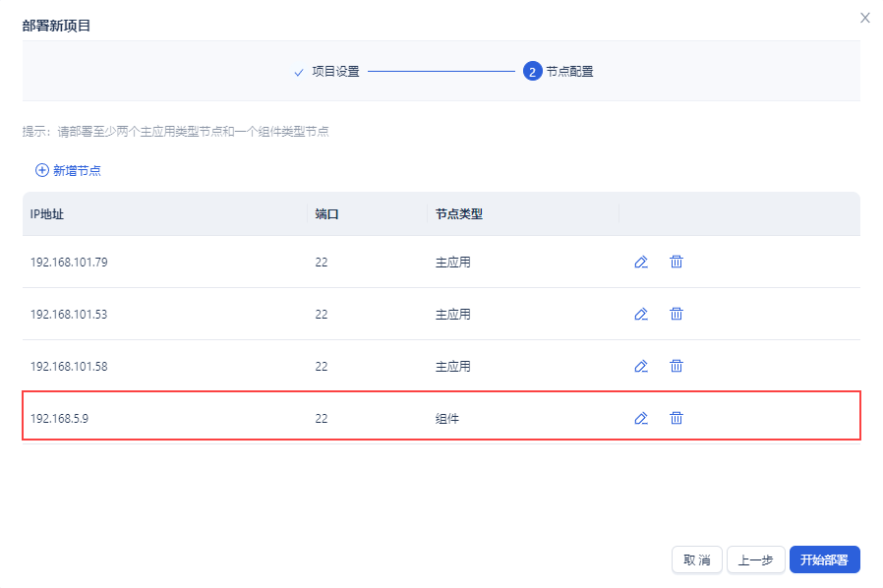Go to the 项目设置 step
Viewport: 883px width, 588px height.
(335, 72)
